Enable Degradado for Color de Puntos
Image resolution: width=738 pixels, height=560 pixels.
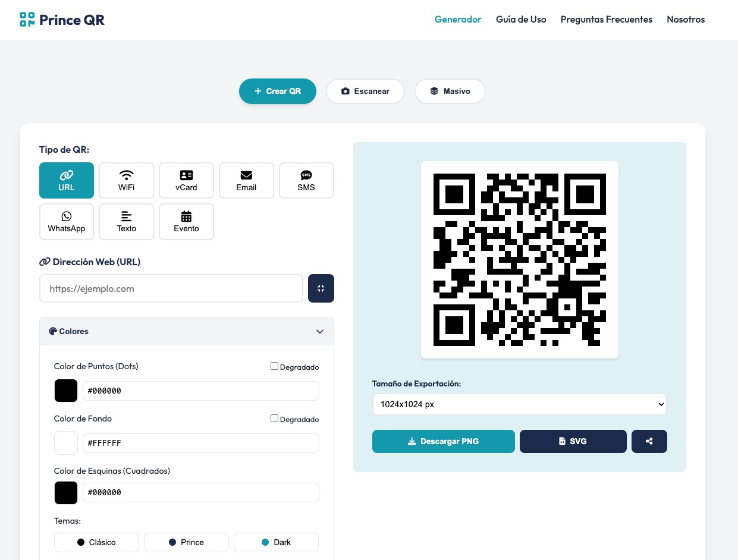point(275,366)
